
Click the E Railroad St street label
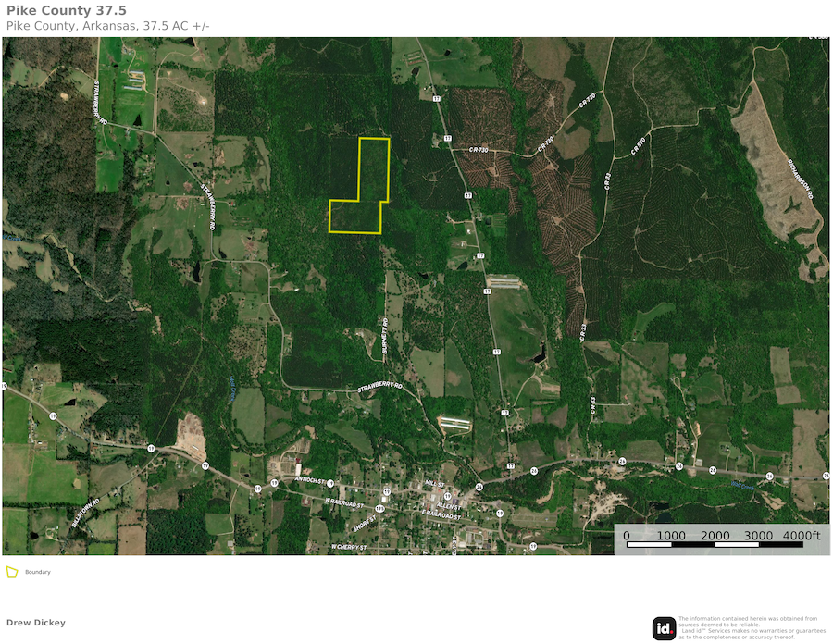pos(441,515)
